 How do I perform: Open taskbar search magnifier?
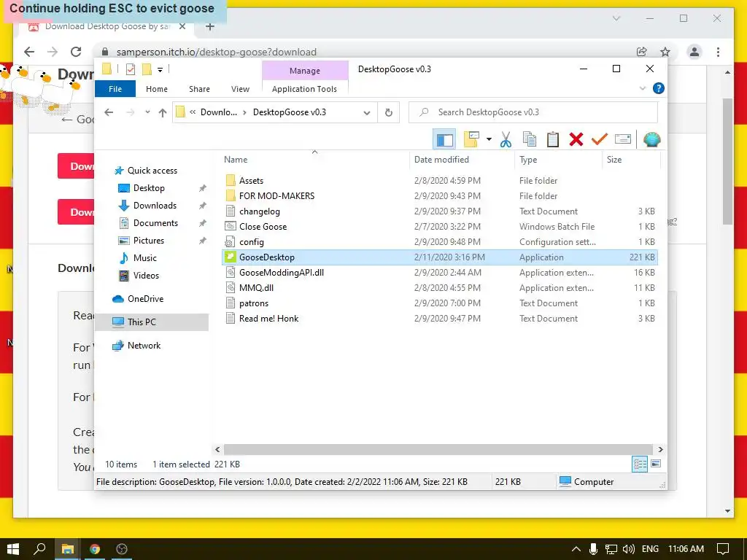click(39, 549)
